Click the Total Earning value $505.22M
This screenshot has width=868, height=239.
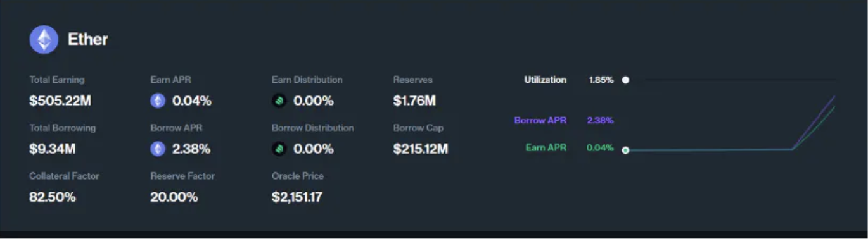[x=60, y=101]
